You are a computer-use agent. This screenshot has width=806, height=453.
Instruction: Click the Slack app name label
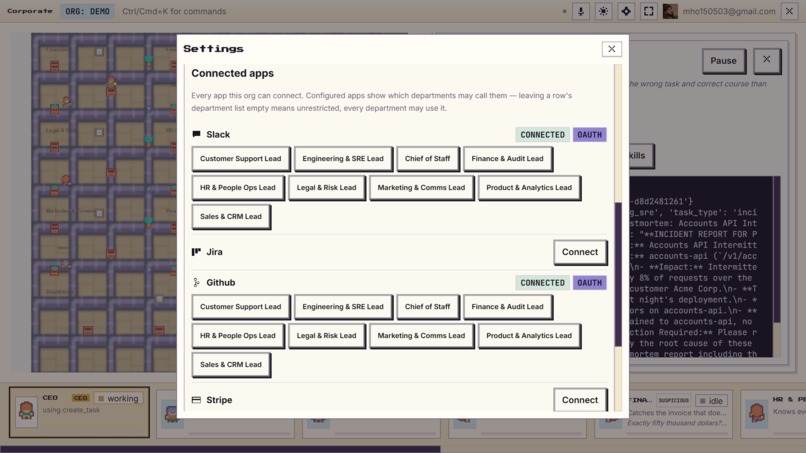pyautogui.click(x=218, y=134)
